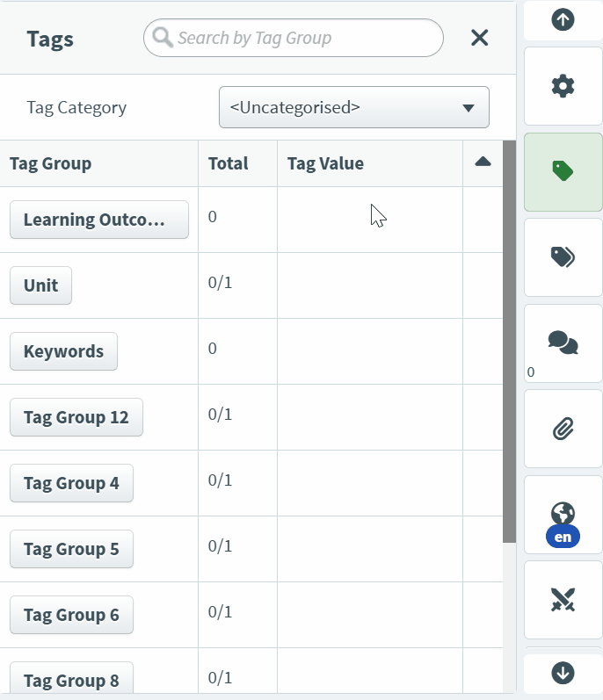Click the crossed swords icon
The width and height of the screenshot is (603, 700).
click(x=563, y=600)
